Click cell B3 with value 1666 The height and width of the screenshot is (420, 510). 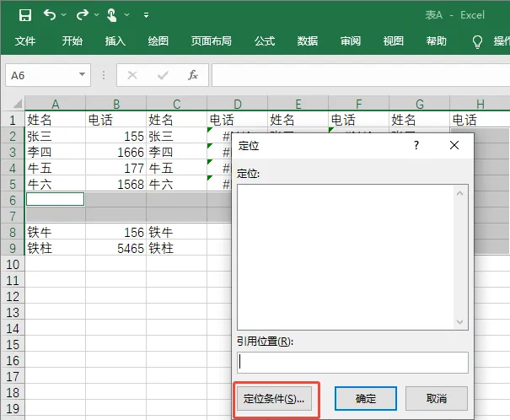coord(116,152)
